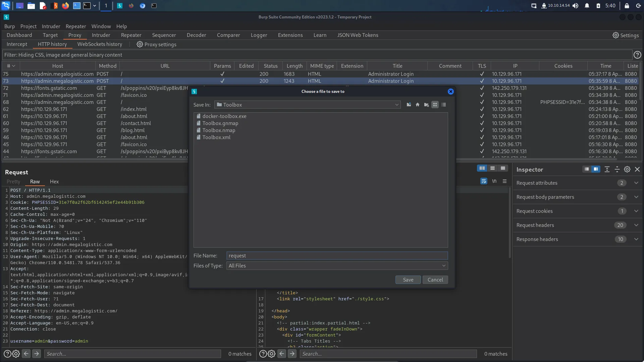Go to next response search match
Screen dimensions: 644x362
292,354
